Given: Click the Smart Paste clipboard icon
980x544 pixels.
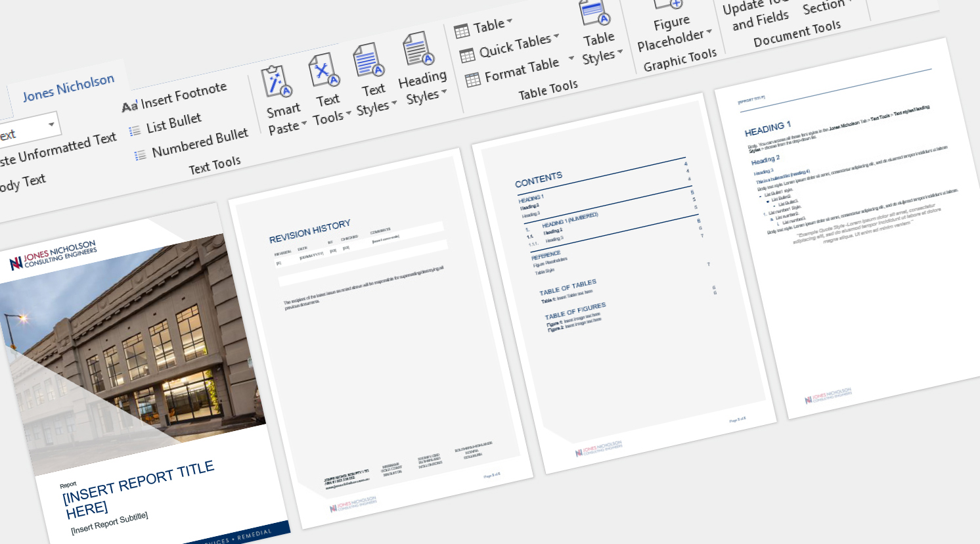Looking at the screenshot, I should point(277,82).
